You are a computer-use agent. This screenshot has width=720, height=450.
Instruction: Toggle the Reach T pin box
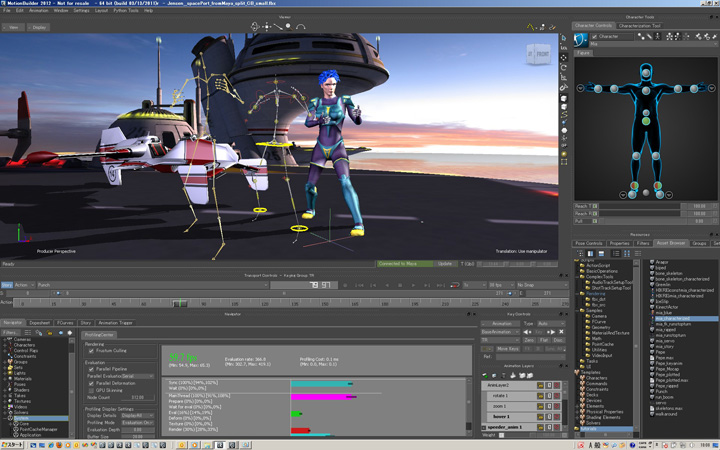pyautogui.click(x=595, y=206)
